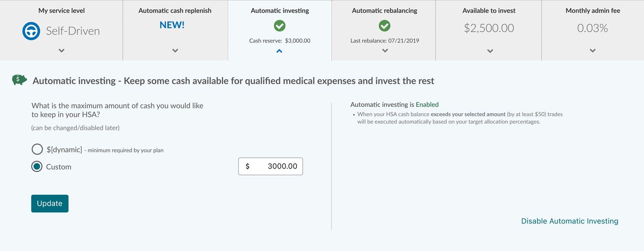Image resolution: width=644 pixels, height=251 pixels.
Task: Expand the Automatic cash replenish chevron
Action: point(175,51)
